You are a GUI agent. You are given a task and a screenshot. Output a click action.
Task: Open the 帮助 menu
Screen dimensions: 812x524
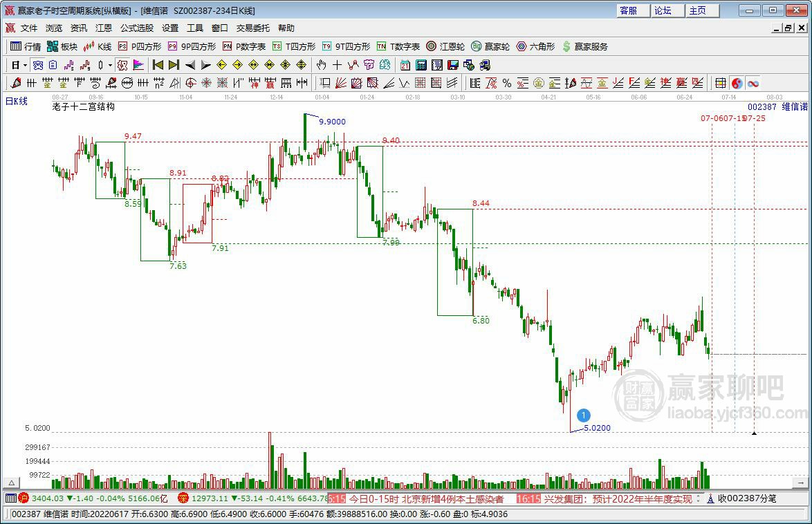point(286,28)
